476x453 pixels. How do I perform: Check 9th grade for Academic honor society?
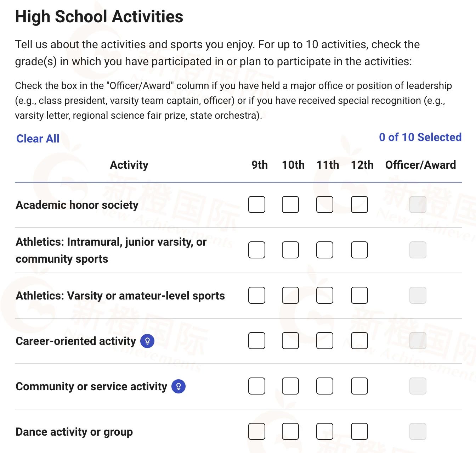[257, 205]
